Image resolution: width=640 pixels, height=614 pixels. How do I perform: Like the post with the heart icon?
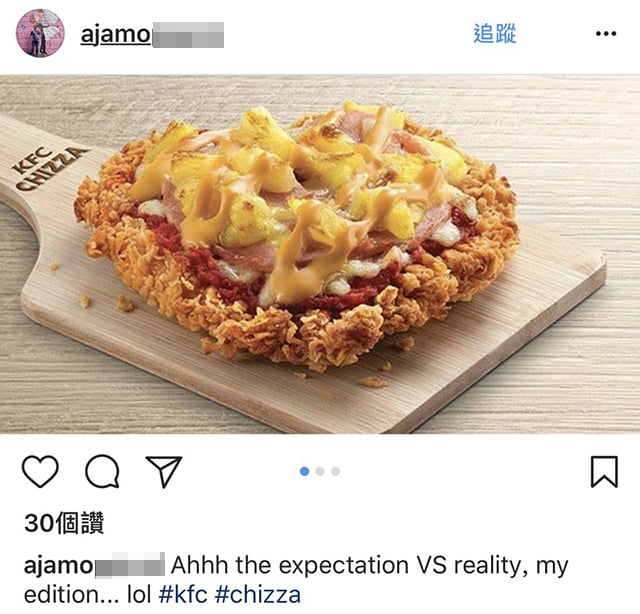pos(40,471)
